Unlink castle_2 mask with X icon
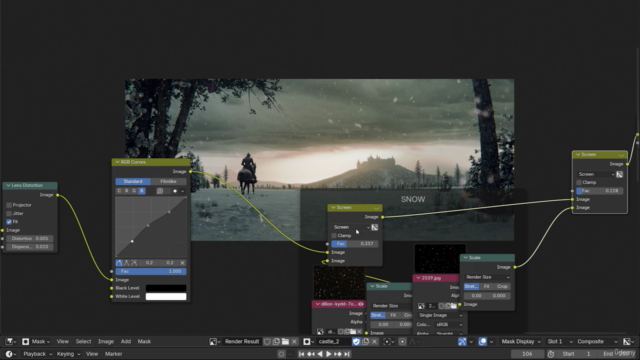 click(x=374, y=341)
